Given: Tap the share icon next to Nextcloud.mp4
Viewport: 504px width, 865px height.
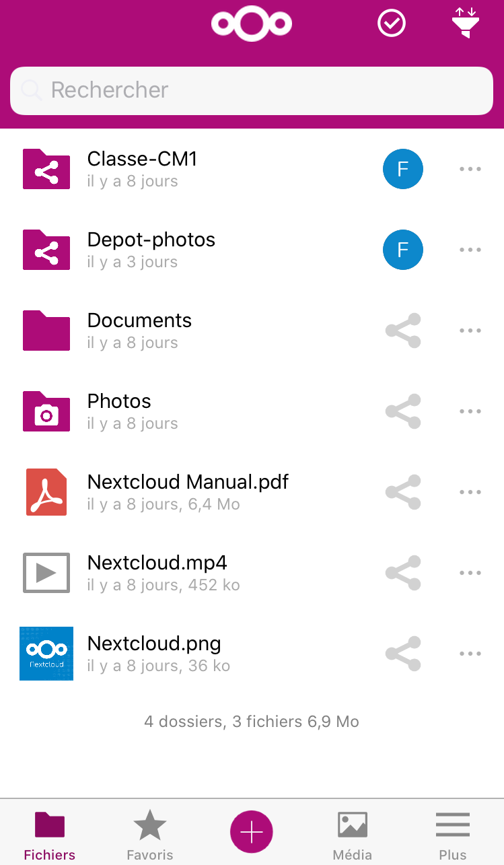Looking at the screenshot, I should tap(403, 573).
